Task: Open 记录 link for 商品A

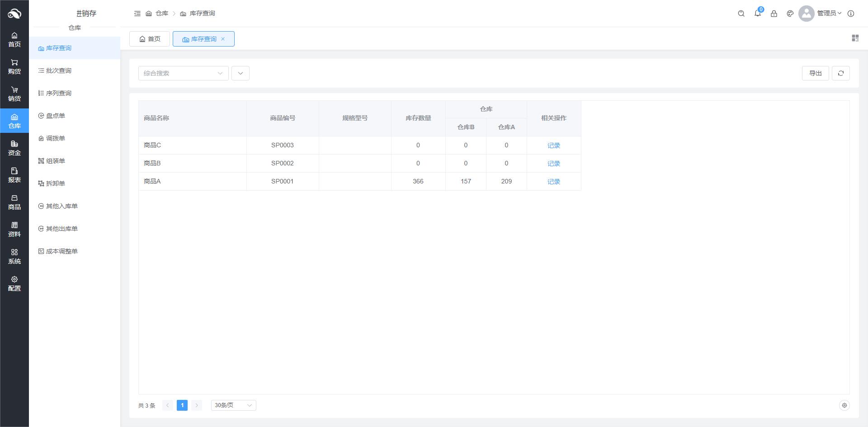Action: click(x=553, y=182)
